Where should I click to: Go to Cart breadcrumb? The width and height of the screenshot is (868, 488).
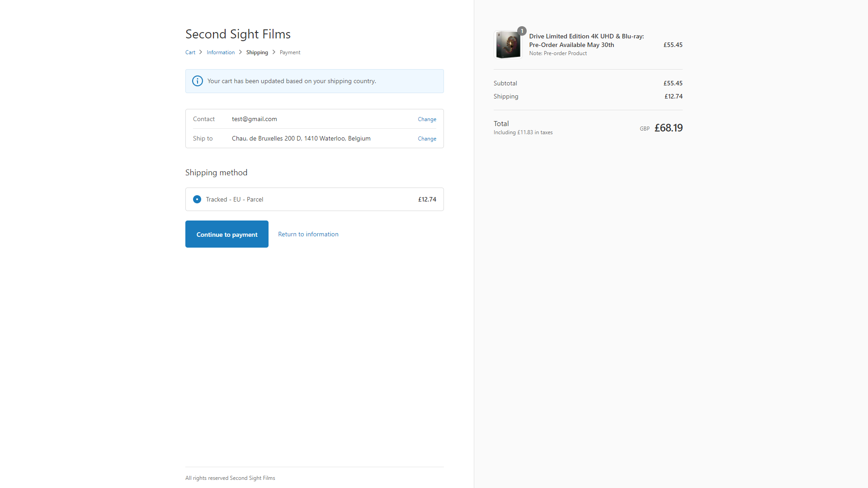click(x=190, y=52)
